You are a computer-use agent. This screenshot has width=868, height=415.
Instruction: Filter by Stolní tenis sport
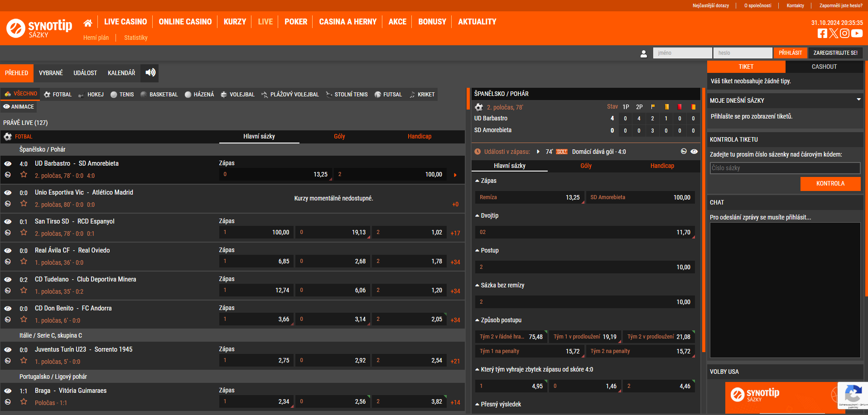click(347, 95)
